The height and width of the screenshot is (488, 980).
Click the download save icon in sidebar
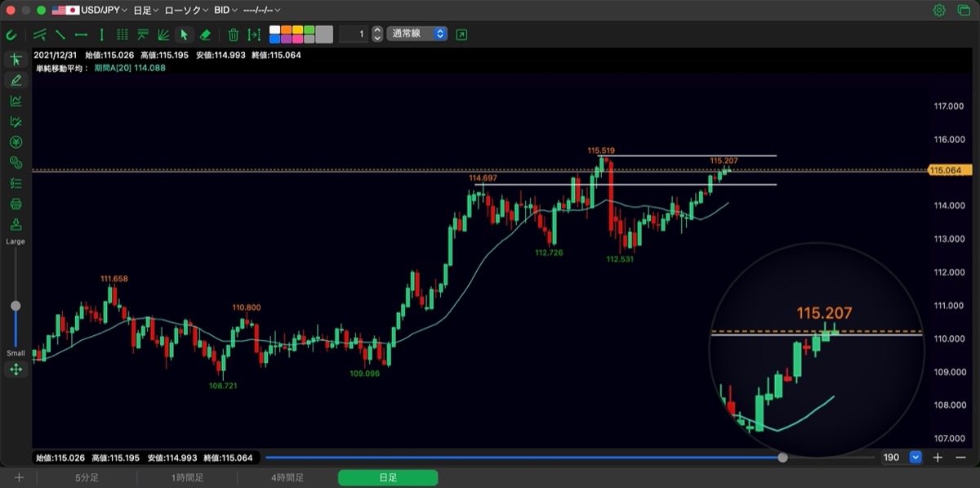pyautogui.click(x=16, y=225)
